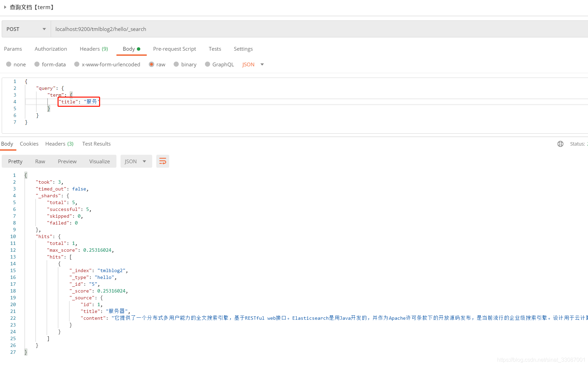Viewport: 588px width, 366px height.
Task: Open the response JSON format dropdown
Action: tap(136, 161)
